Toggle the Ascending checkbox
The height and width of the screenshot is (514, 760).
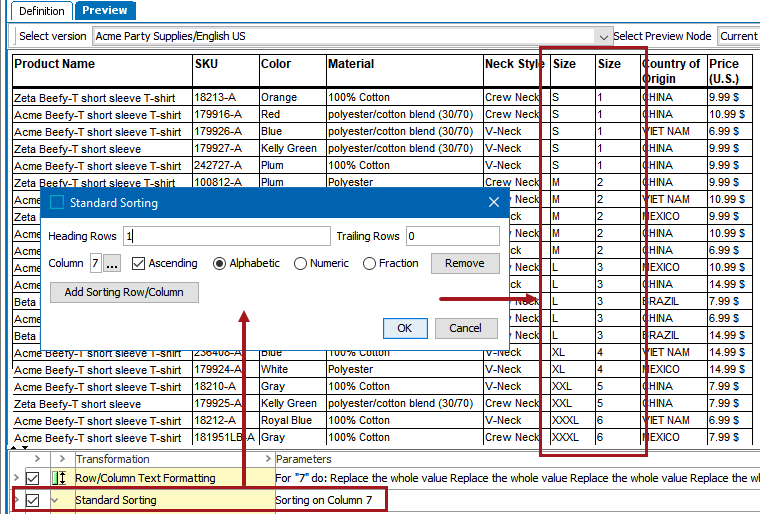tap(139, 264)
